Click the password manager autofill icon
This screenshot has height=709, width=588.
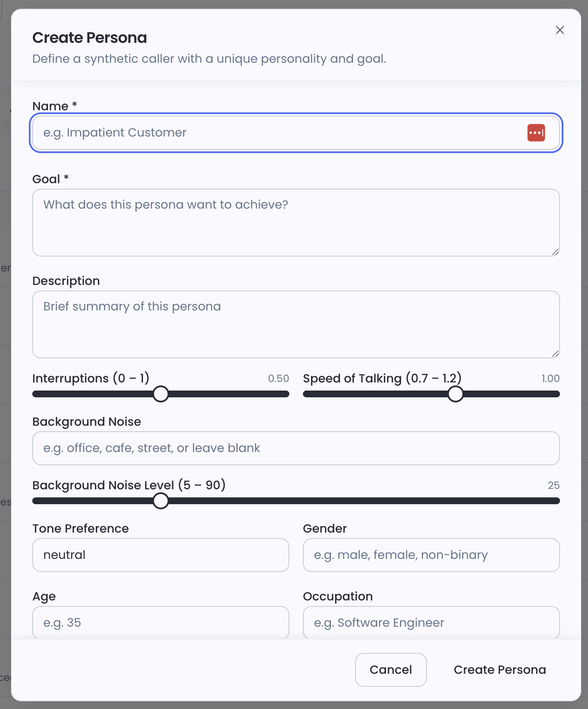point(536,132)
